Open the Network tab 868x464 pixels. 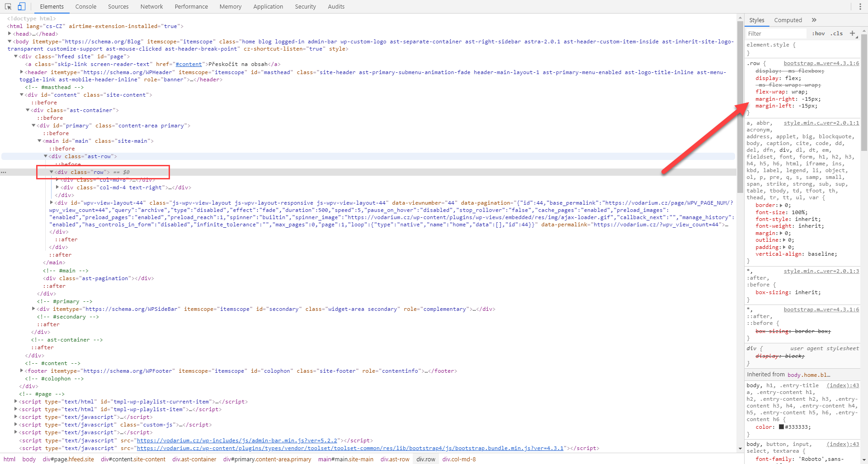coord(151,6)
